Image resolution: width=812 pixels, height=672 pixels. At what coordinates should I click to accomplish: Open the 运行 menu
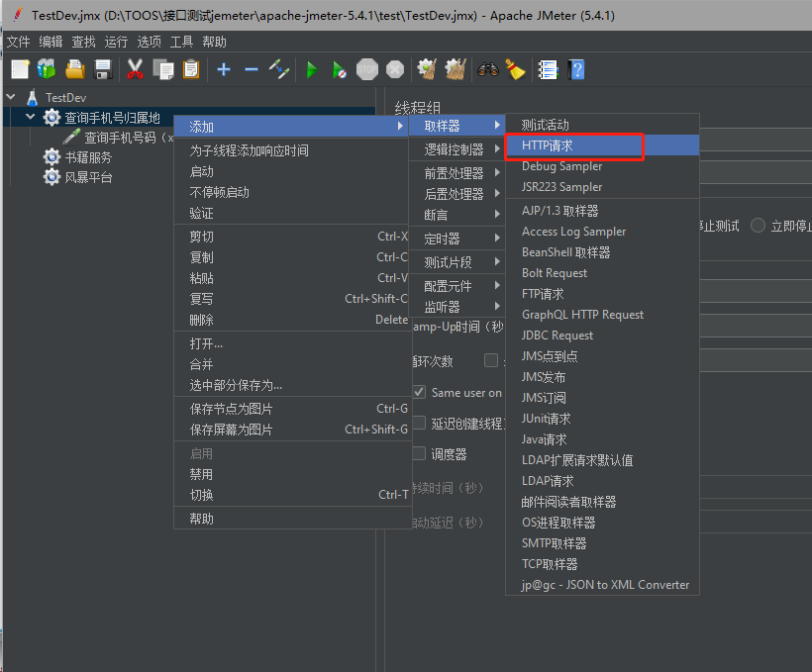tap(116, 42)
